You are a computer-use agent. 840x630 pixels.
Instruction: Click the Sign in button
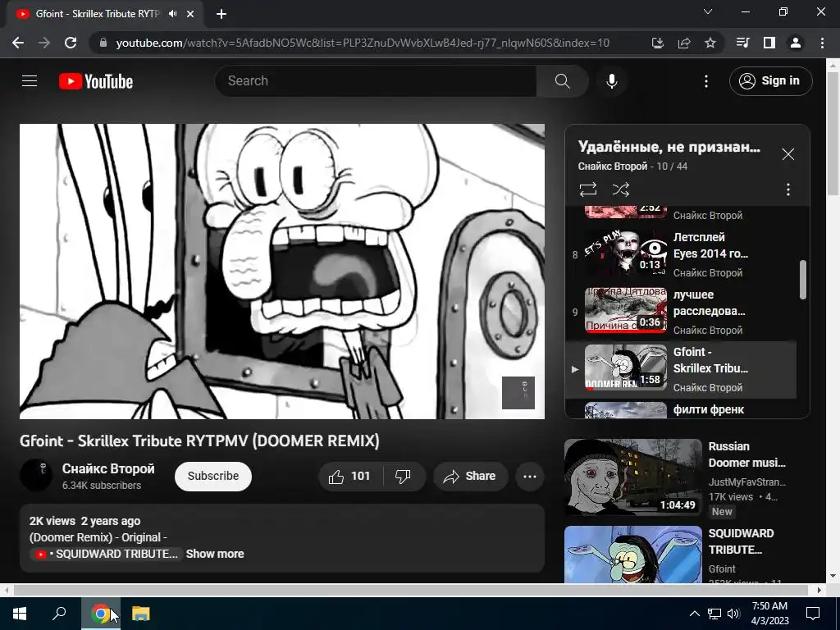pyautogui.click(x=770, y=81)
